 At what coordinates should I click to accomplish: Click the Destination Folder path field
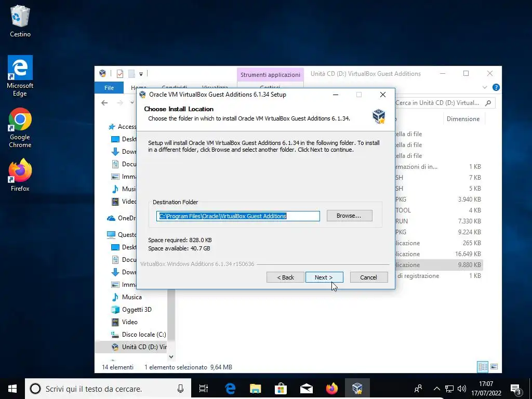[x=238, y=216]
